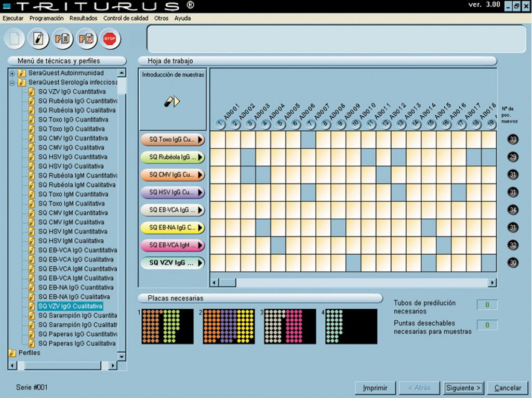Click the new blank document toolbar icon

[15, 39]
